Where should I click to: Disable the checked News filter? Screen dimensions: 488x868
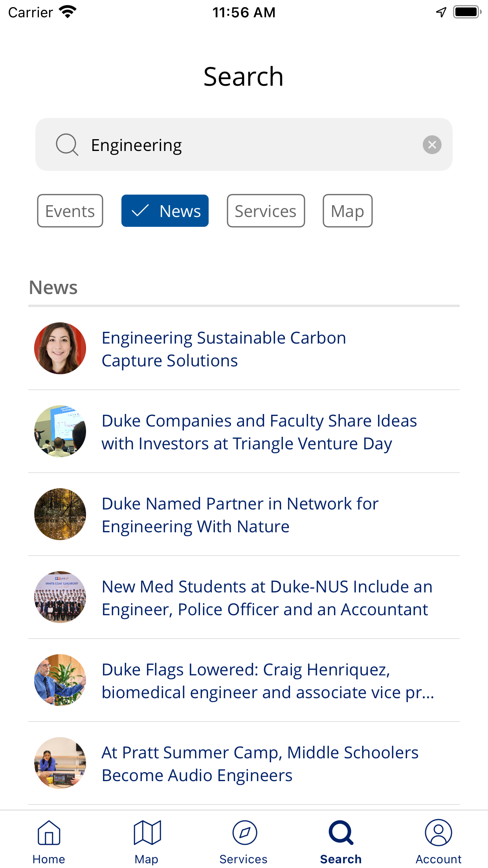click(165, 211)
